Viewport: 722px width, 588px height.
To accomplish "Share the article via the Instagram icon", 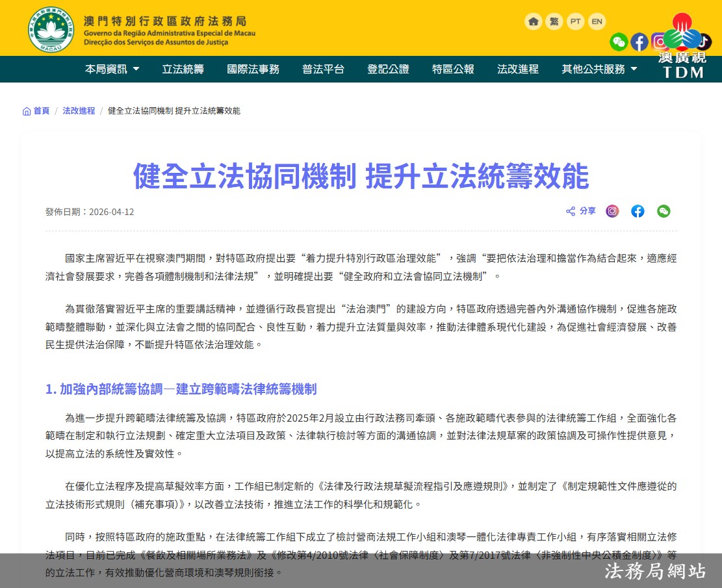I will pos(612,211).
